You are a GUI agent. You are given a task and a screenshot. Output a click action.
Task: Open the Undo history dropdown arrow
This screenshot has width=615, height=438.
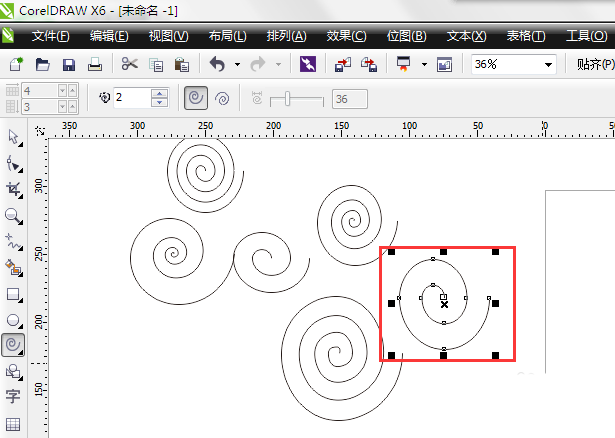237,64
